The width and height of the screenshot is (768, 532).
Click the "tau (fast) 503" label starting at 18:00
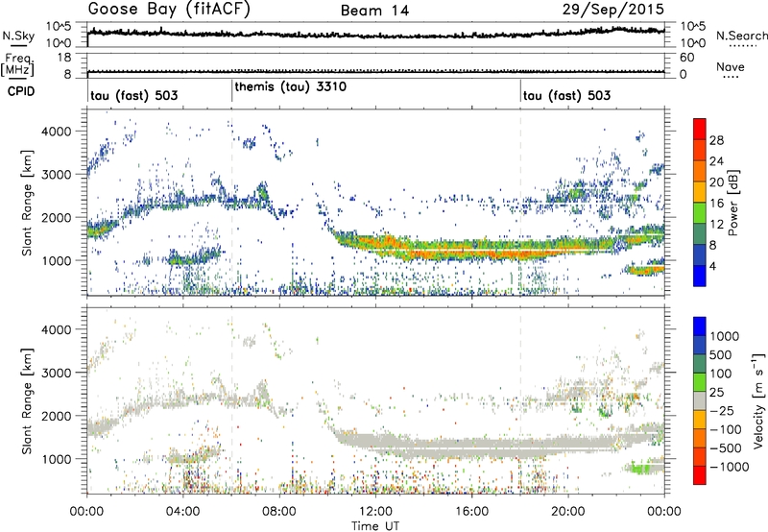pyautogui.click(x=566, y=95)
